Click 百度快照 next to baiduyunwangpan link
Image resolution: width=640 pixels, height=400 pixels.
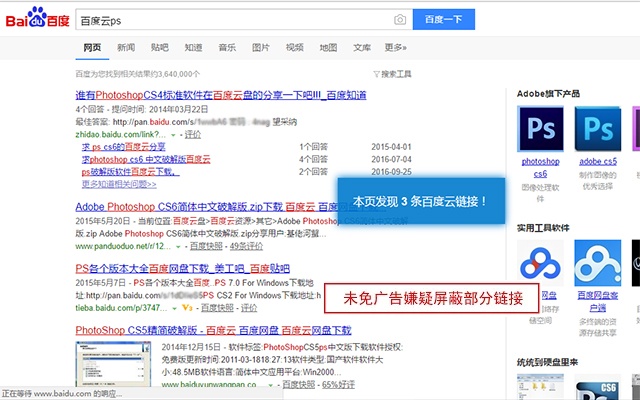pos(298,384)
